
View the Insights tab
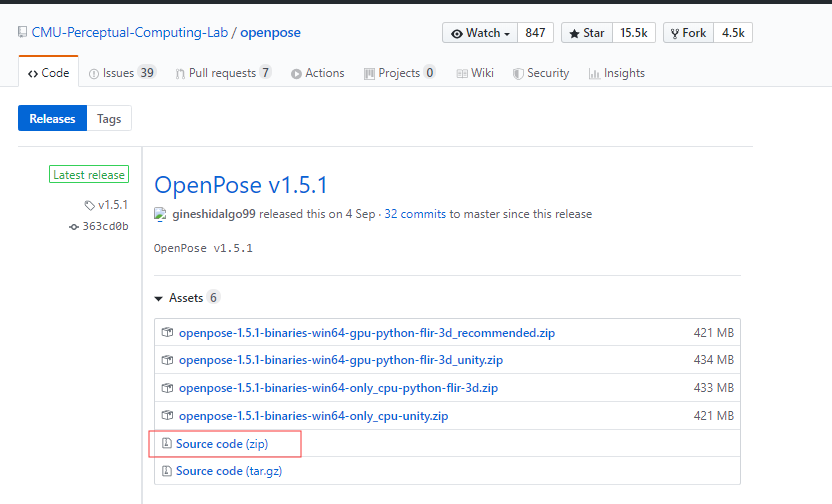pyautogui.click(x=617, y=73)
